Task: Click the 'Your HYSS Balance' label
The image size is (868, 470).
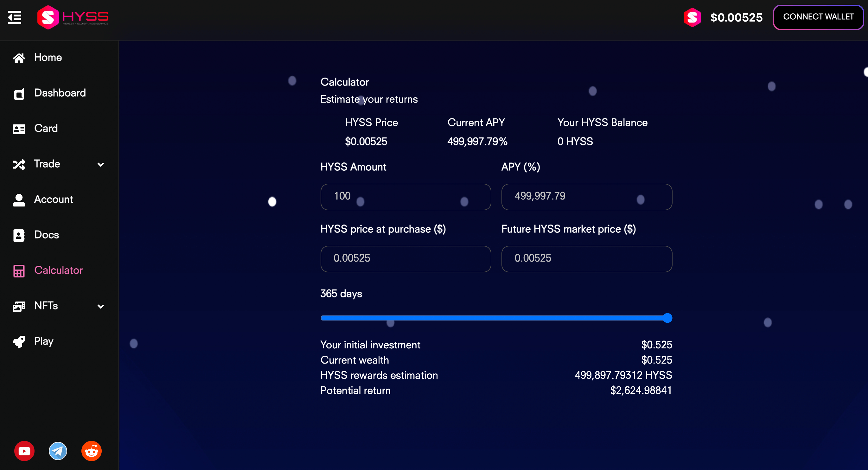Action: 603,123
